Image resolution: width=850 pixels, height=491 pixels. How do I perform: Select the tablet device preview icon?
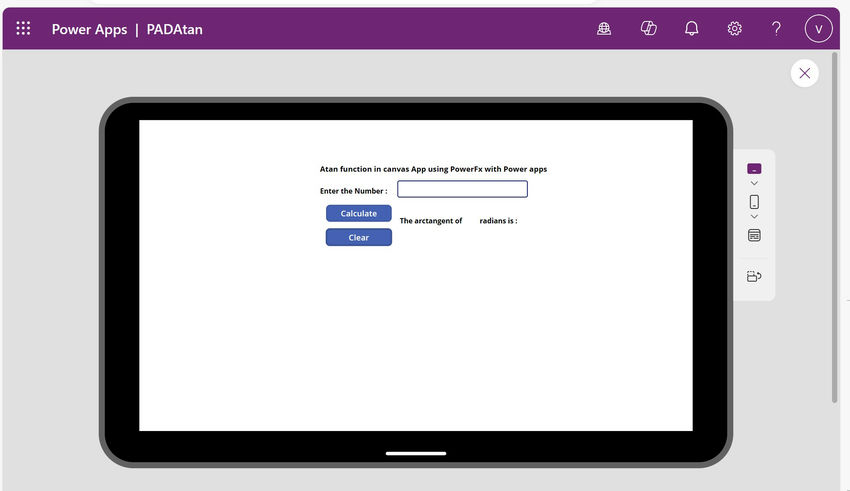pyautogui.click(x=754, y=169)
